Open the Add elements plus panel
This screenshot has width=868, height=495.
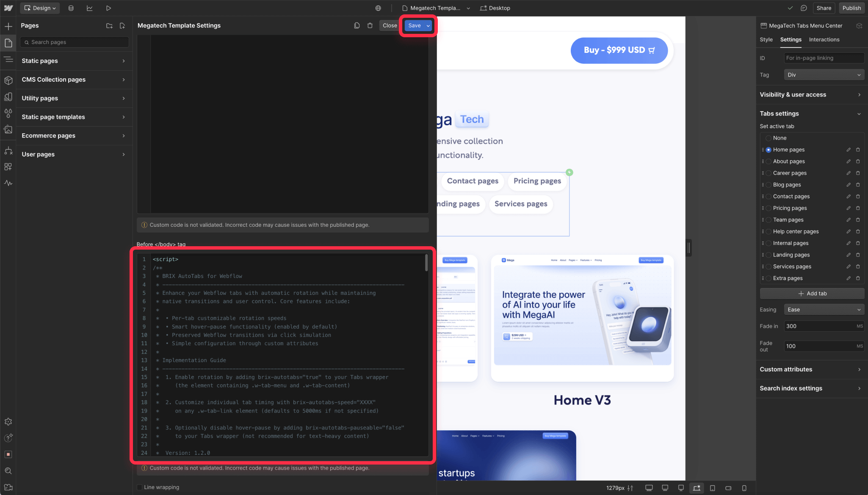8,26
